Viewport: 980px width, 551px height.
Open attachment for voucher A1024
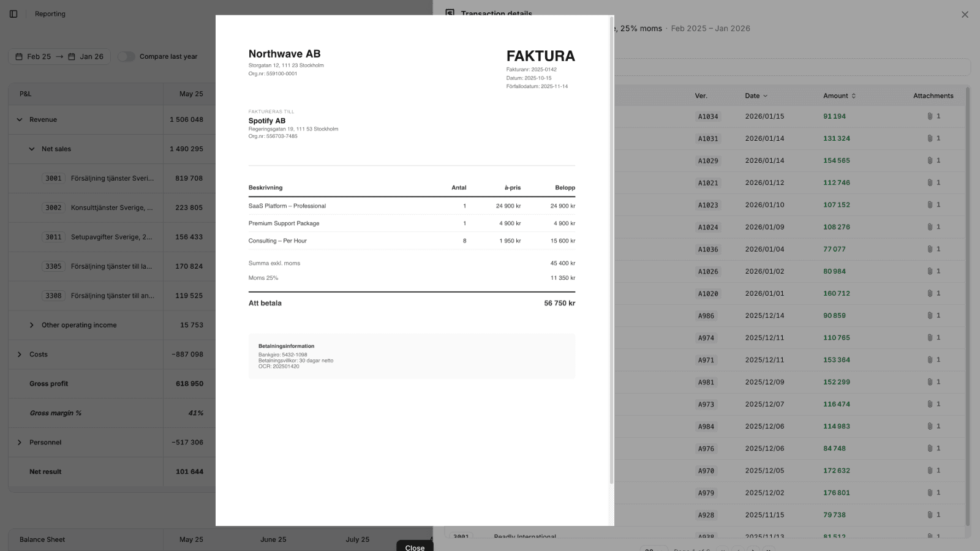tap(933, 227)
